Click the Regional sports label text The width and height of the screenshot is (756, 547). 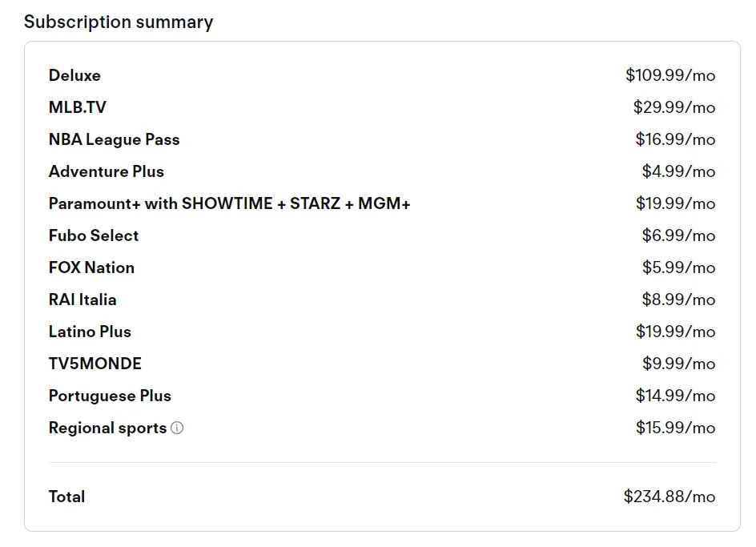click(x=107, y=428)
